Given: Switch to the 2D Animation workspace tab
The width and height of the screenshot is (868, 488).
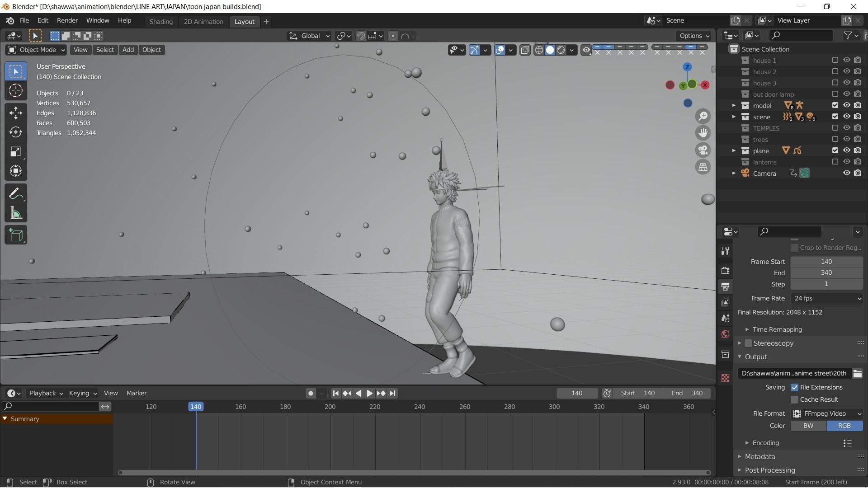Looking at the screenshot, I should [x=203, y=21].
